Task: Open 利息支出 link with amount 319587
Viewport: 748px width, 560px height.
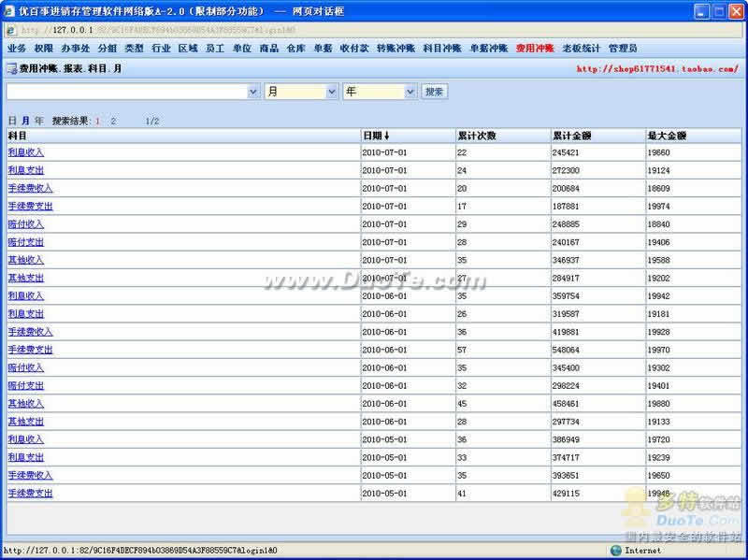Action: click(26, 314)
